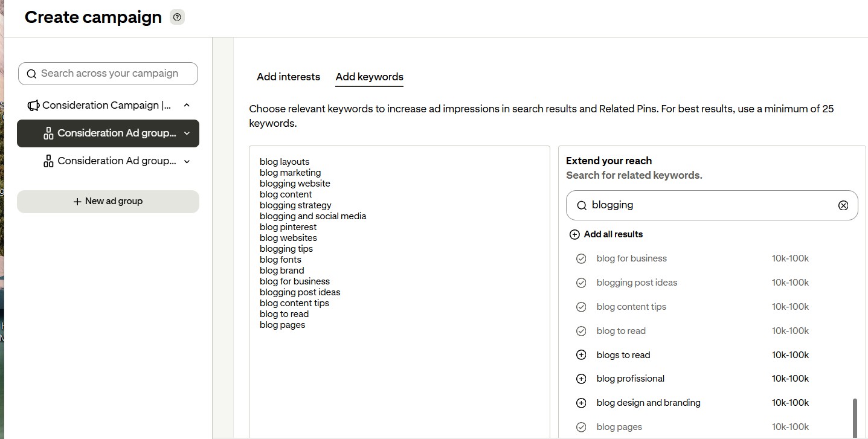This screenshot has width=868, height=439.
Task: Switch to the Add keywords tab
Action: click(x=370, y=77)
